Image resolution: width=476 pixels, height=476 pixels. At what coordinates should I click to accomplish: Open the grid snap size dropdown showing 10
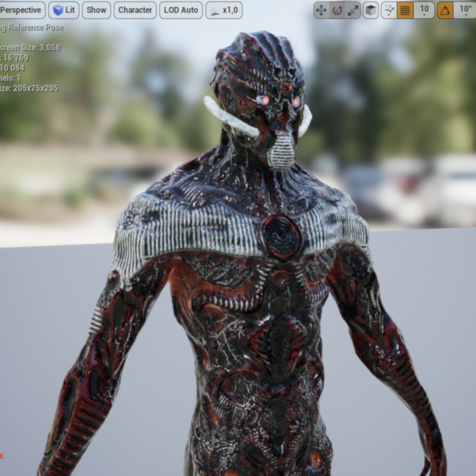point(424,9)
